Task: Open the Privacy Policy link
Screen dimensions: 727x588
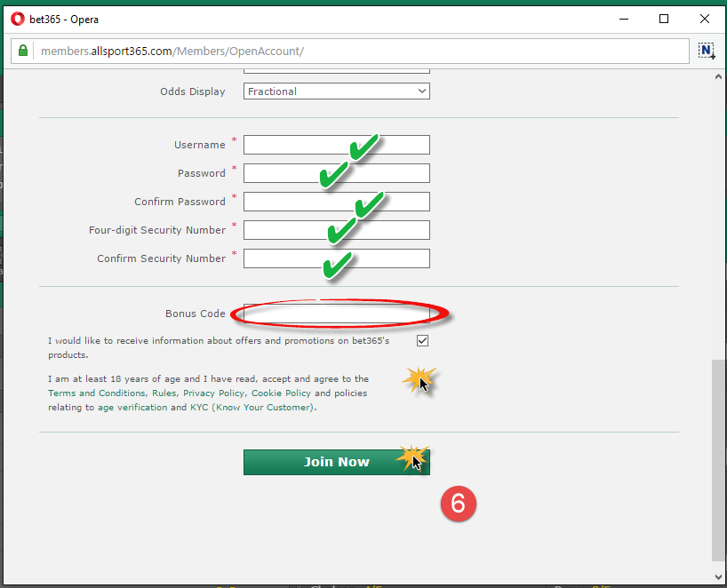Action: coord(213,393)
